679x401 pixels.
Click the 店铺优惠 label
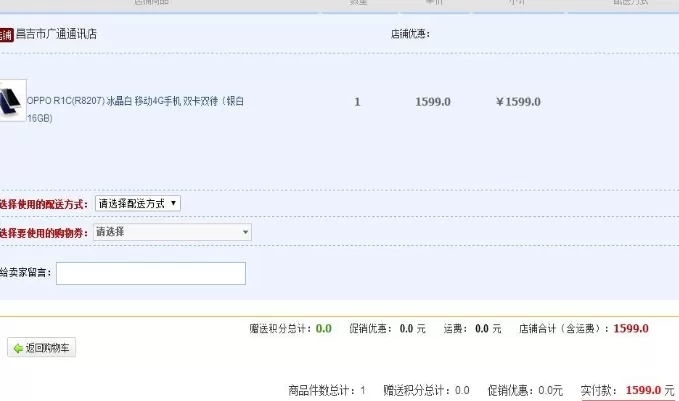coord(410,34)
